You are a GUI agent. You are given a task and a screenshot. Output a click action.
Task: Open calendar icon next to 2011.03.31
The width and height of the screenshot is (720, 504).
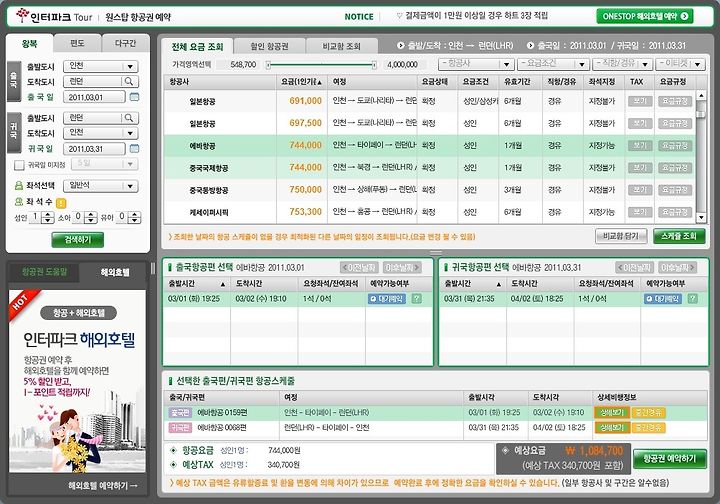click(x=134, y=149)
